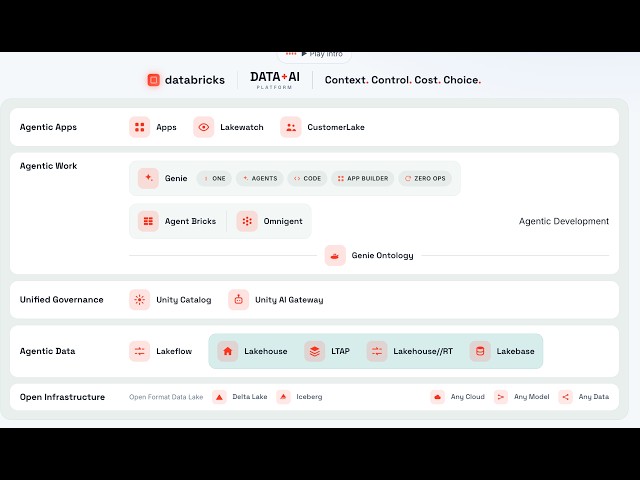
Task: Click the Any Cloud label
Action: coord(468,397)
